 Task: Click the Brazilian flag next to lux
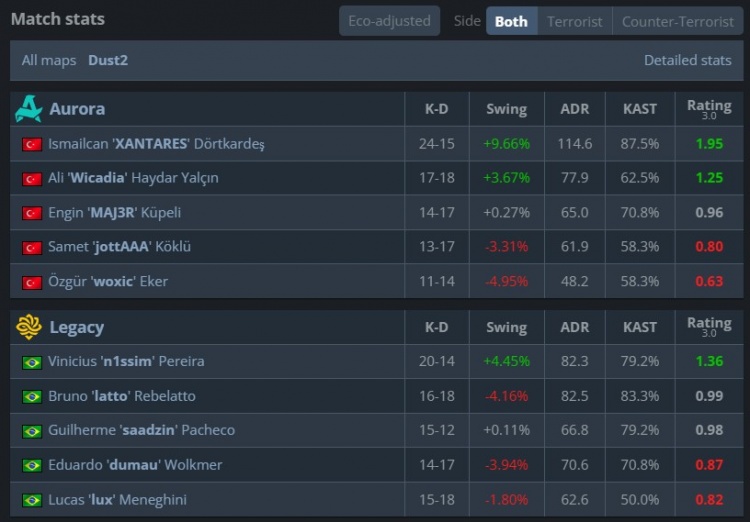(x=32, y=500)
